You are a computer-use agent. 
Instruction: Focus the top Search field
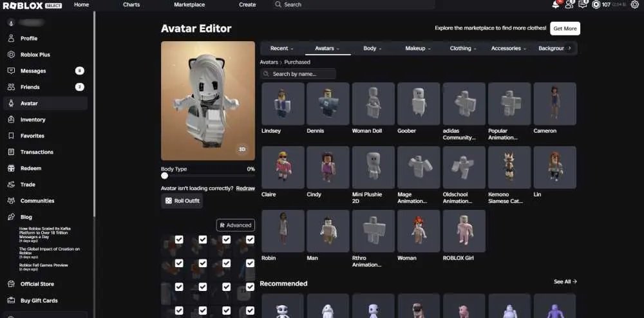coord(354,5)
